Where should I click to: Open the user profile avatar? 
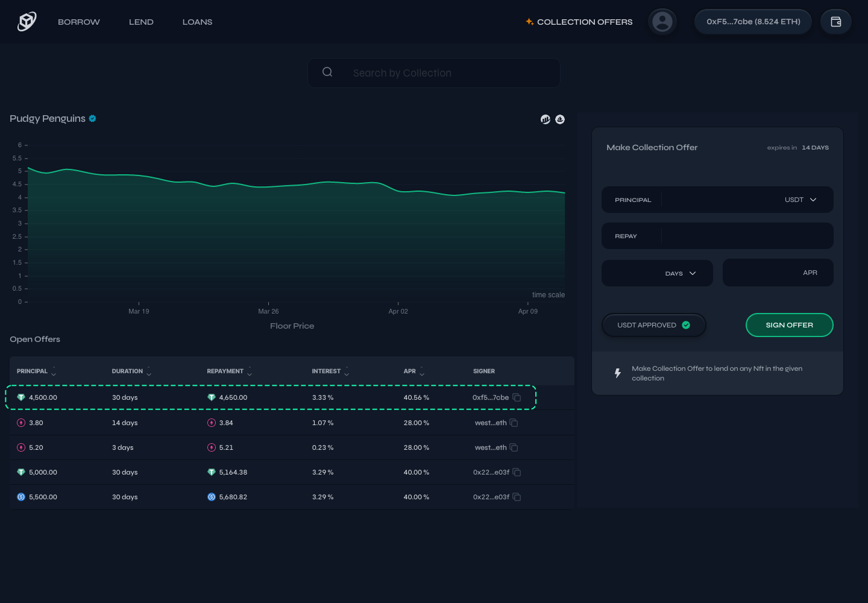662,22
